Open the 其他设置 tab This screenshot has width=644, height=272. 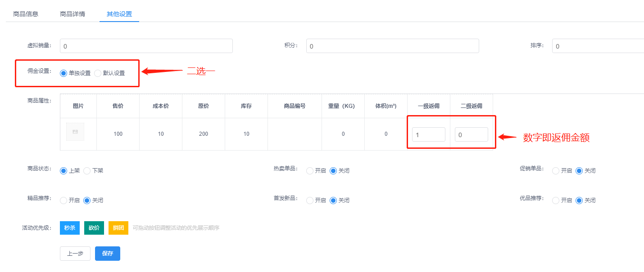coord(119,14)
